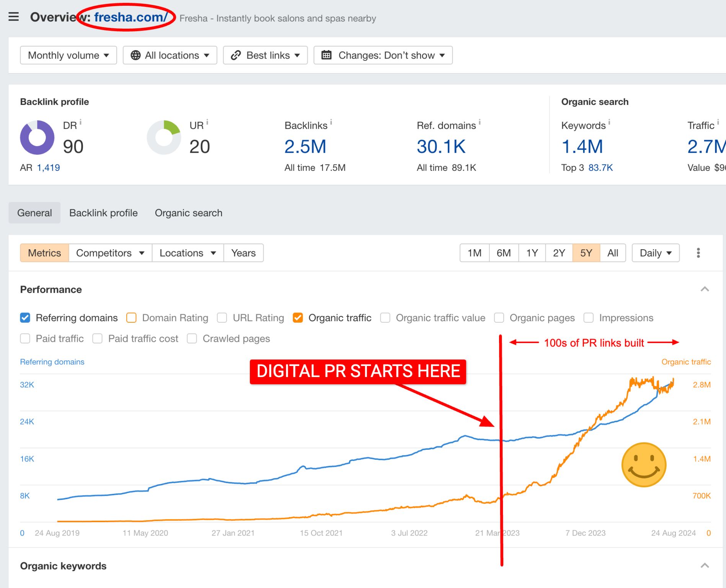The image size is (726, 588).
Task: Switch to the General tab
Action: coord(34,213)
